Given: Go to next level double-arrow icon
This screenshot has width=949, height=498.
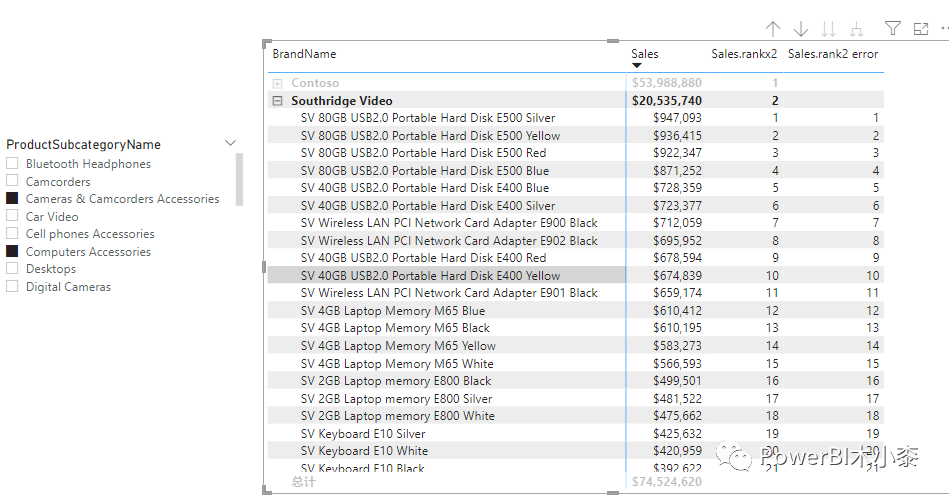Looking at the screenshot, I should click(829, 28).
